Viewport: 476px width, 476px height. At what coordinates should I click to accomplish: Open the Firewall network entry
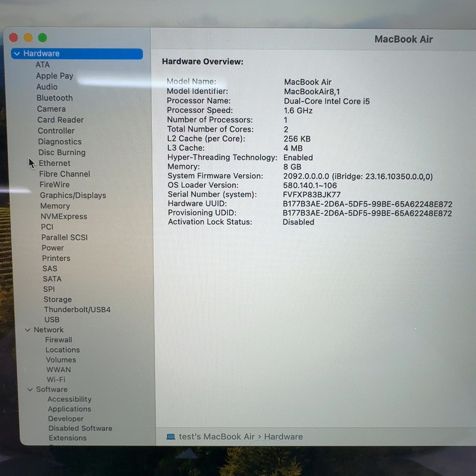pos(58,340)
